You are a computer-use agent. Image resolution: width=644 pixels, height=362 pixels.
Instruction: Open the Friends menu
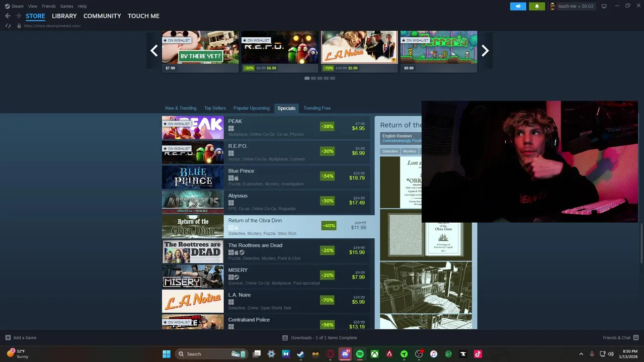point(49,6)
